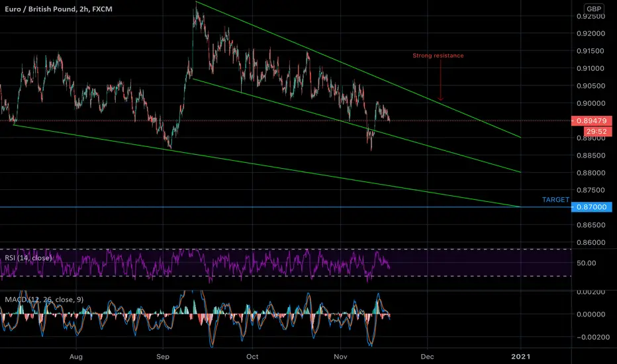Click the red down arrow under Strong resistance
The height and width of the screenshot is (364, 617).
pyautogui.click(x=440, y=81)
